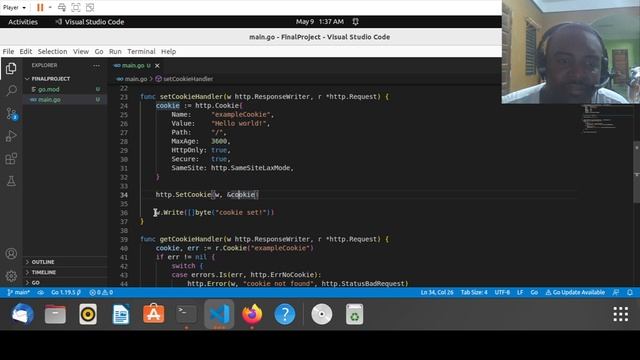640x360 pixels.
Task: Open the Extensions view
Action: coord(11,158)
